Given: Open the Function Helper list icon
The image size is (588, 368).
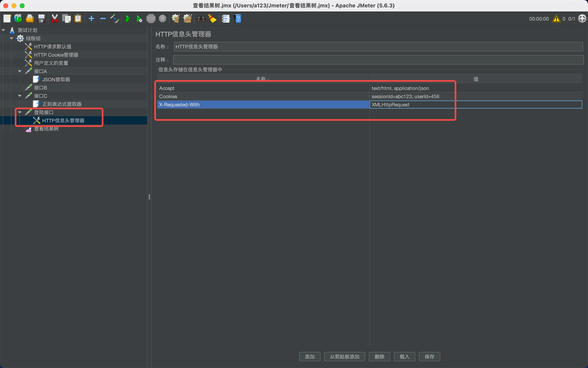Looking at the screenshot, I should 226,19.
